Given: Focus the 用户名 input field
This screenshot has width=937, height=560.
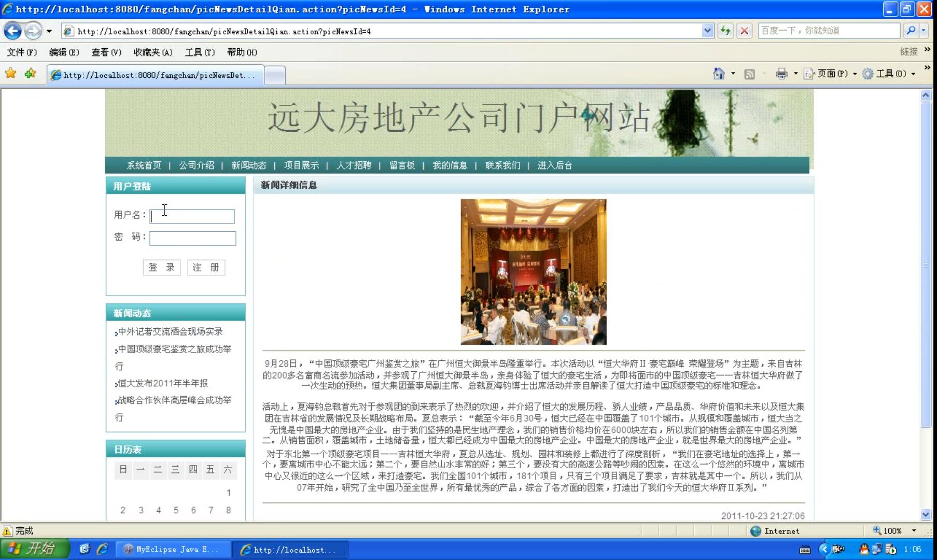Looking at the screenshot, I should point(192,216).
